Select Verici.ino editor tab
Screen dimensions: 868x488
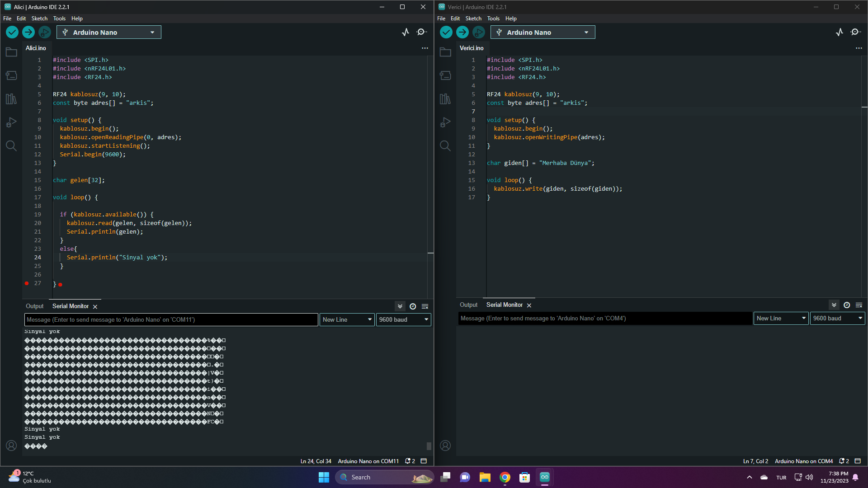pyautogui.click(x=472, y=48)
